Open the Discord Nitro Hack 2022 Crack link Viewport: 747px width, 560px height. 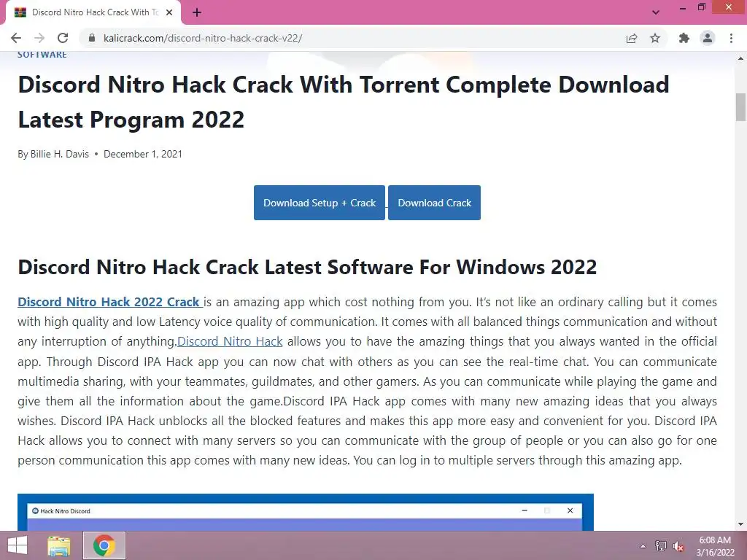[x=110, y=302]
